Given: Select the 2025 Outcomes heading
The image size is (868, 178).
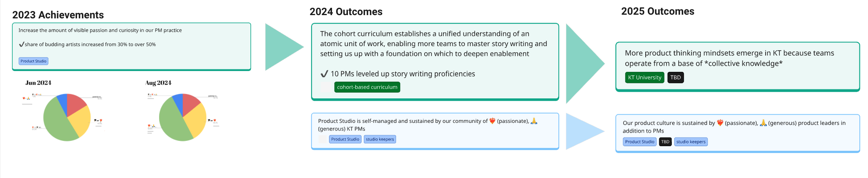Looking at the screenshot, I should [x=658, y=11].
